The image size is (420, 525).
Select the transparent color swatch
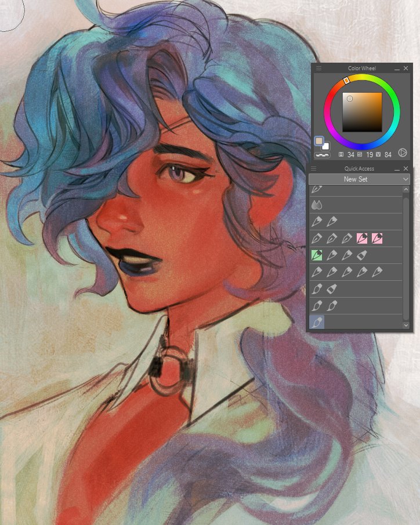point(322,155)
